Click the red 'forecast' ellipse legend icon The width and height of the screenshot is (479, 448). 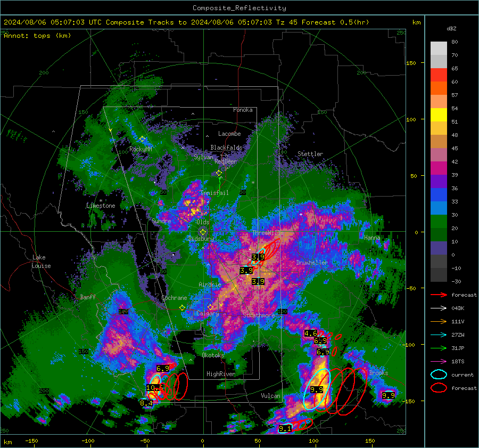click(x=439, y=388)
